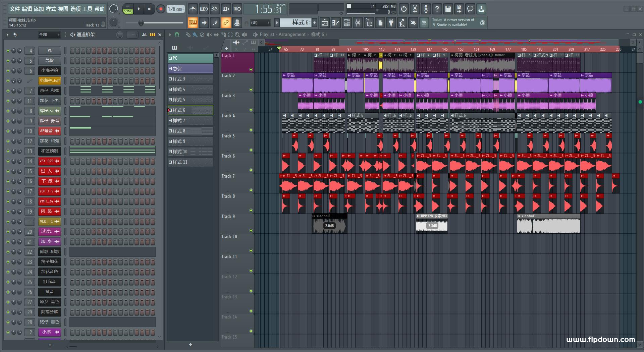
Task: Select the Playlist Zoom tool icon
Action: (237, 35)
